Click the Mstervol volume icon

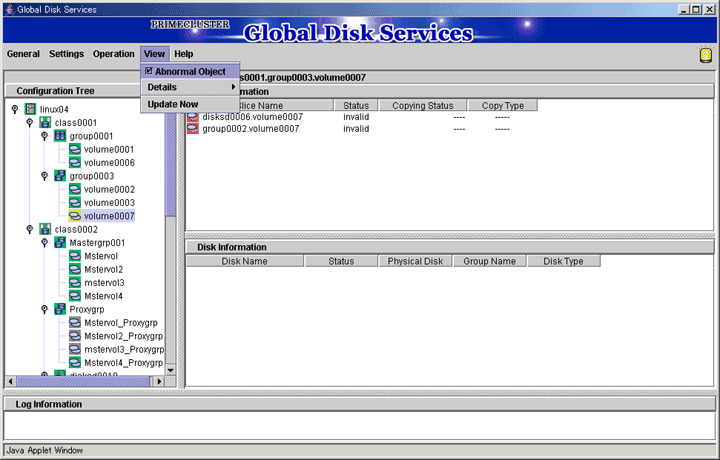74,256
